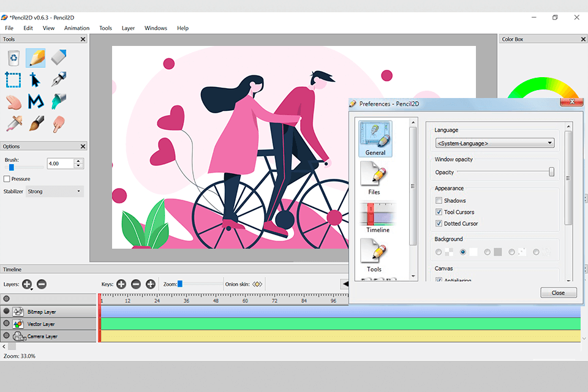This screenshot has height=392, width=588.
Task: Select the Hand pan tool
Action: coord(14,102)
